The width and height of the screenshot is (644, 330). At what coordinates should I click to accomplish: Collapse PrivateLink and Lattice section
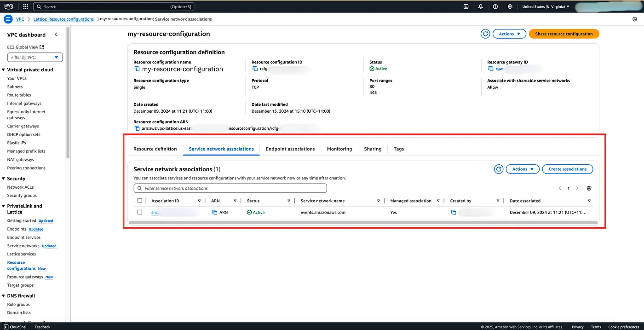point(4,206)
